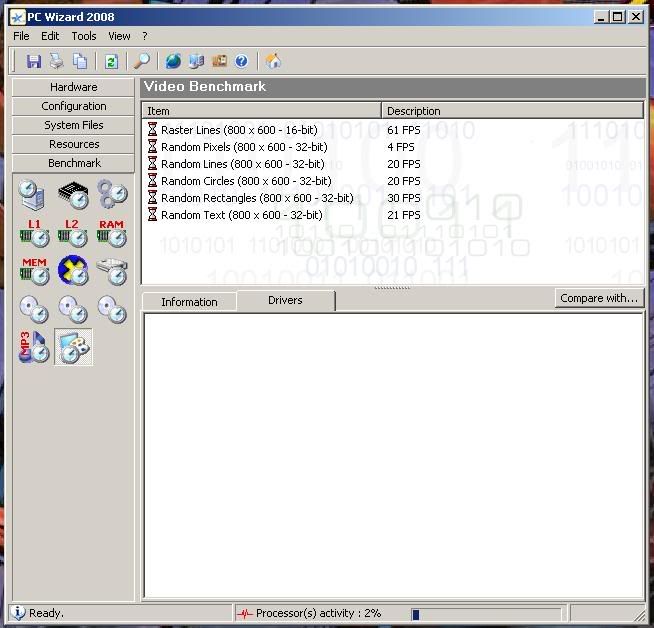
Task: Click the networked computers toolbar icon
Action: [x=196, y=61]
